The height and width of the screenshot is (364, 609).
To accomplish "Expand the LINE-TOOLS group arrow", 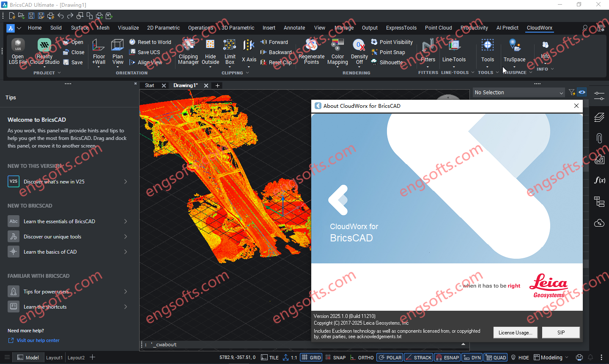I will click(472, 73).
